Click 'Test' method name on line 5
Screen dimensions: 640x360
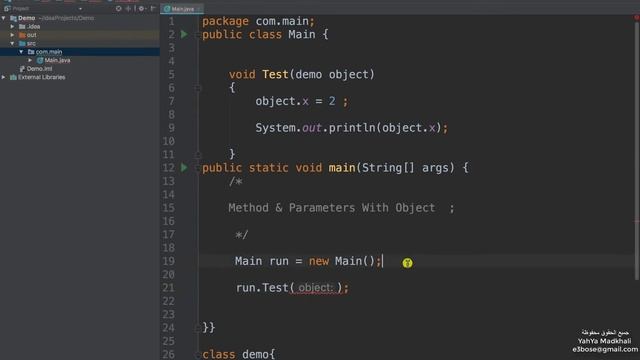point(275,74)
